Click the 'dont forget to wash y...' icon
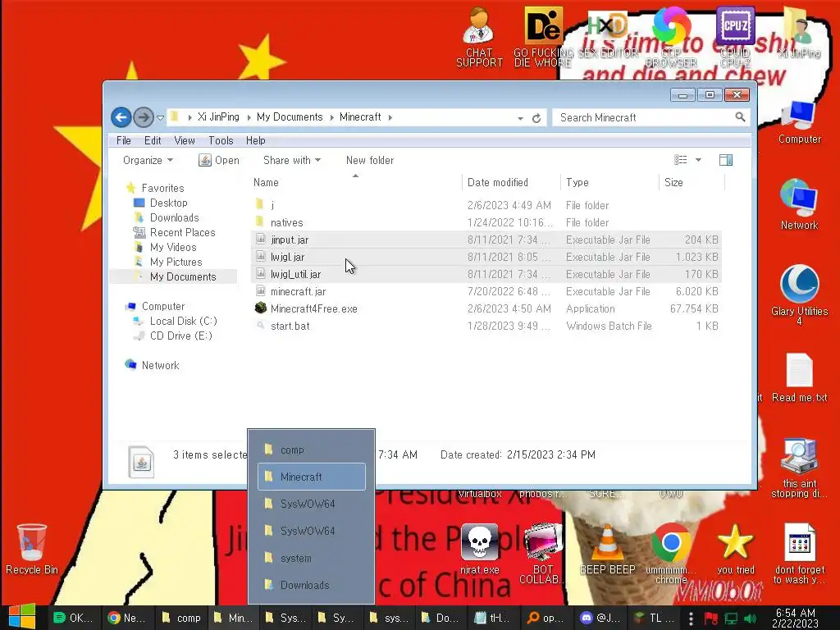The height and width of the screenshot is (630, 840). pyautogui.click(x=799, y=554)
